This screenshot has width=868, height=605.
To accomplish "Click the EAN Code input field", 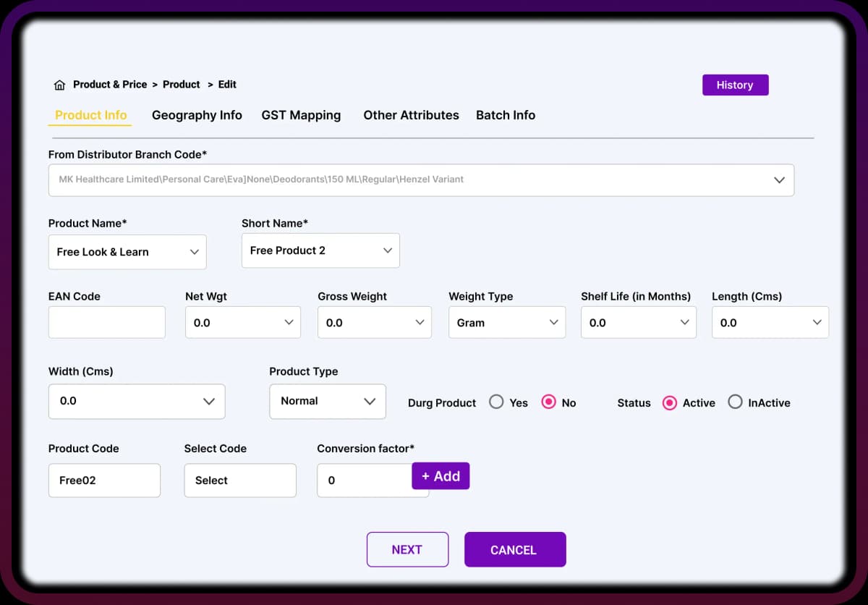I will coord(107,323).
